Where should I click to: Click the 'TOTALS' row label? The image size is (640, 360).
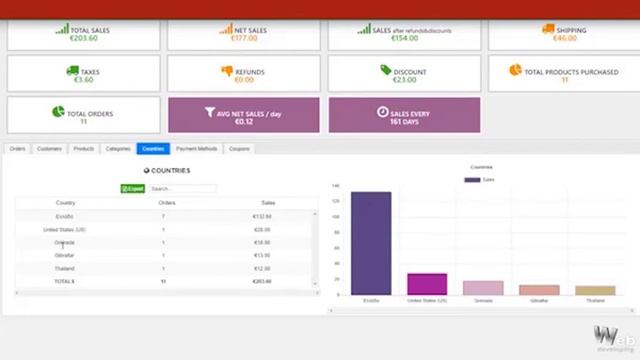pos(64,282)
